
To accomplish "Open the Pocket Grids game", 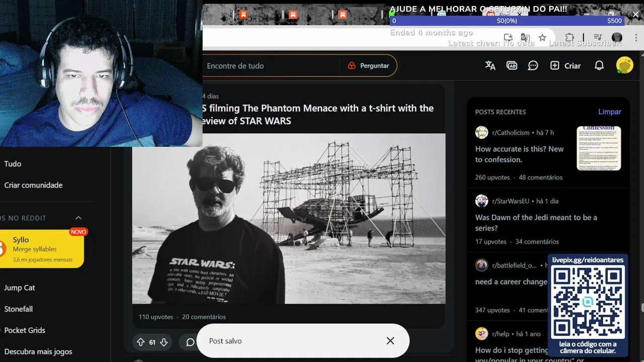I will (x=25, y=330).
